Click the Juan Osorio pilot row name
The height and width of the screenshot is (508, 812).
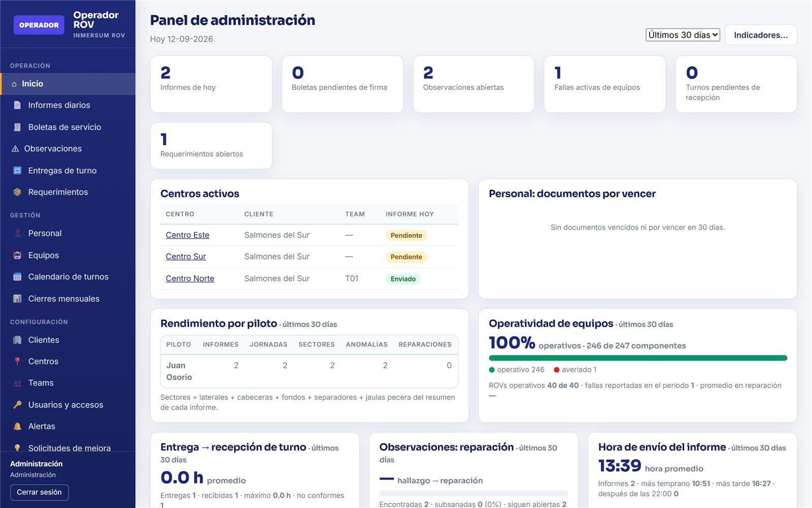point(179,371)
